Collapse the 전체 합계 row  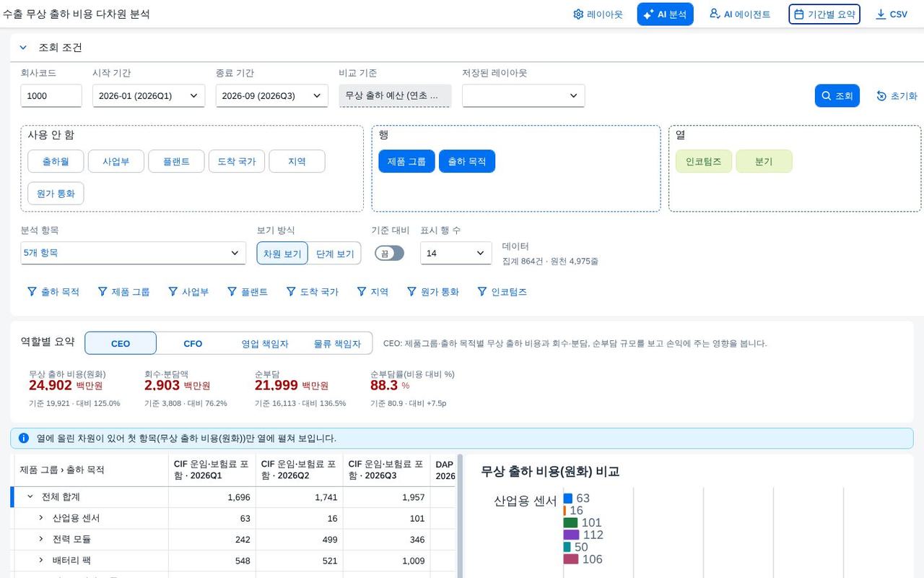30,496
